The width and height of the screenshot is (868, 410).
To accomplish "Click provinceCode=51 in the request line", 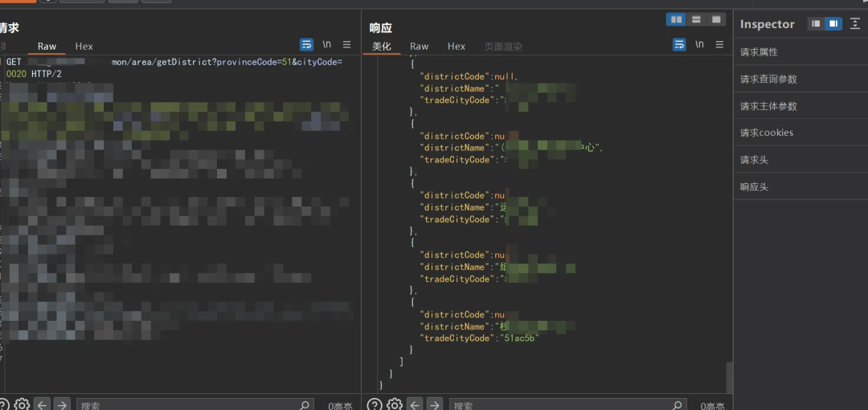I will tap(253, 62).
